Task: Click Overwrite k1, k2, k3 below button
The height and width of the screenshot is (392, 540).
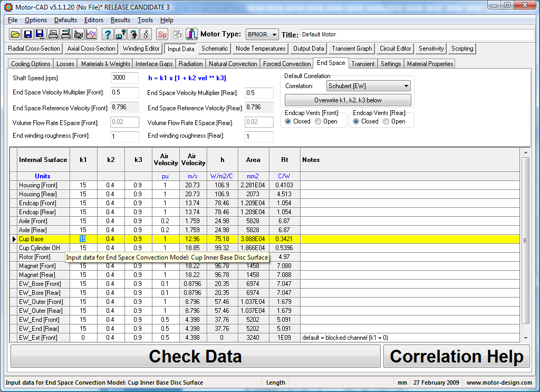Action: [x=348, y=100]
